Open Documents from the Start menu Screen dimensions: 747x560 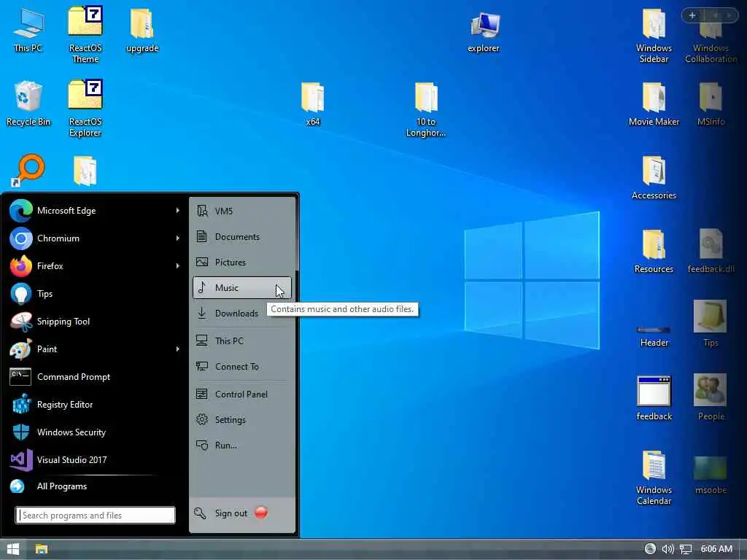(x=242, y=237)
